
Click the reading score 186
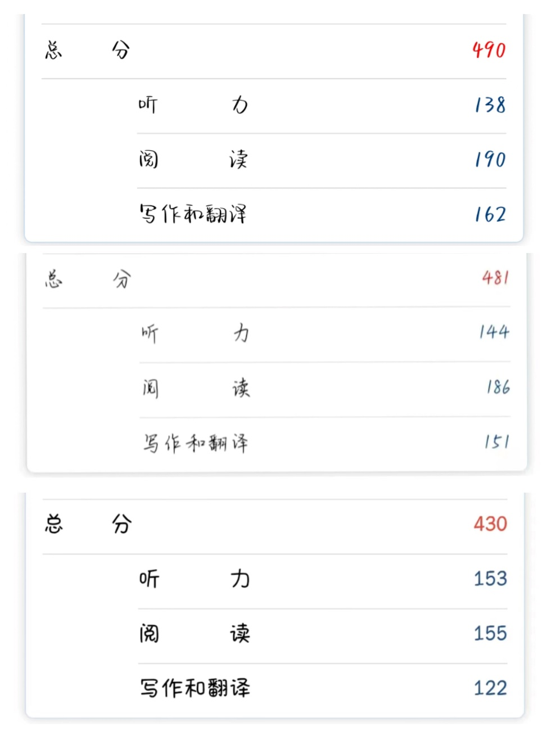(498, 387)
